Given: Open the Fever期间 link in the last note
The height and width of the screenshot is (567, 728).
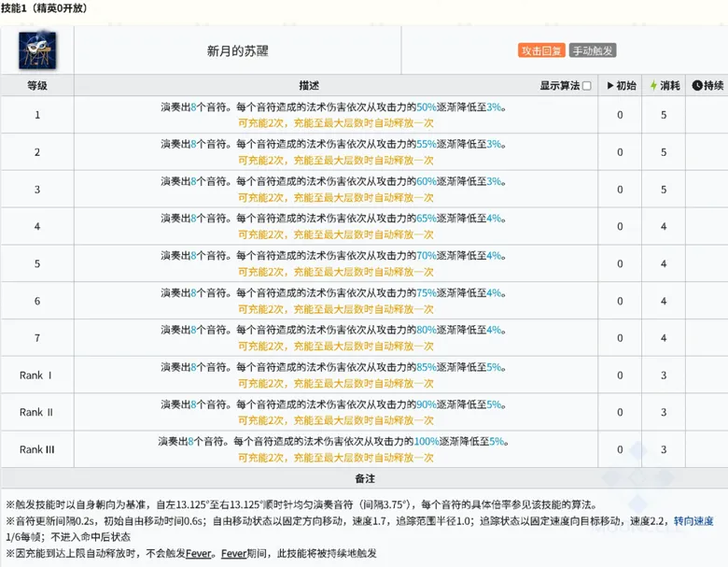Looking at the screenshot, I should [234, 554].
